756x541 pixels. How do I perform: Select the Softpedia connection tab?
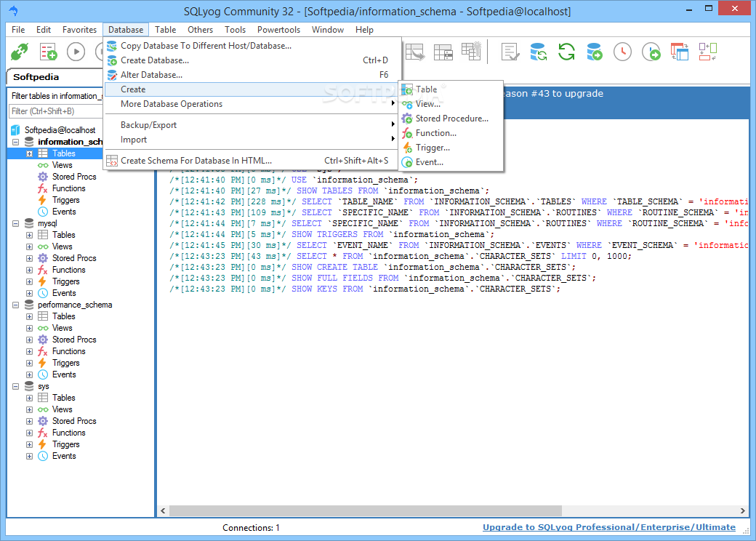point(36,77)
